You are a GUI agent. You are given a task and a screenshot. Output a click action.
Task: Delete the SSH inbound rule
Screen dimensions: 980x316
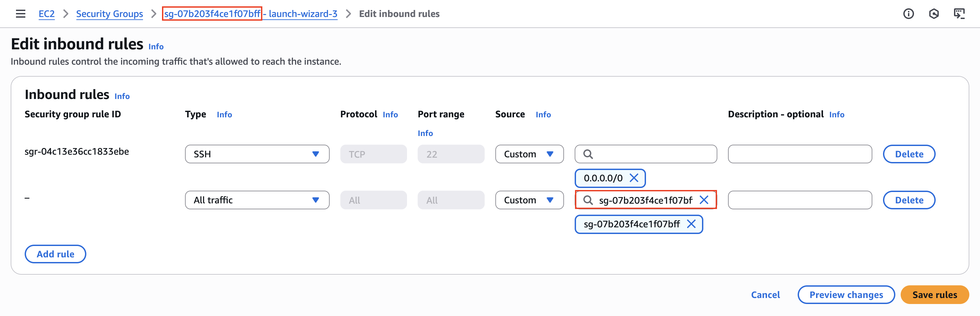tap(908, 154)
